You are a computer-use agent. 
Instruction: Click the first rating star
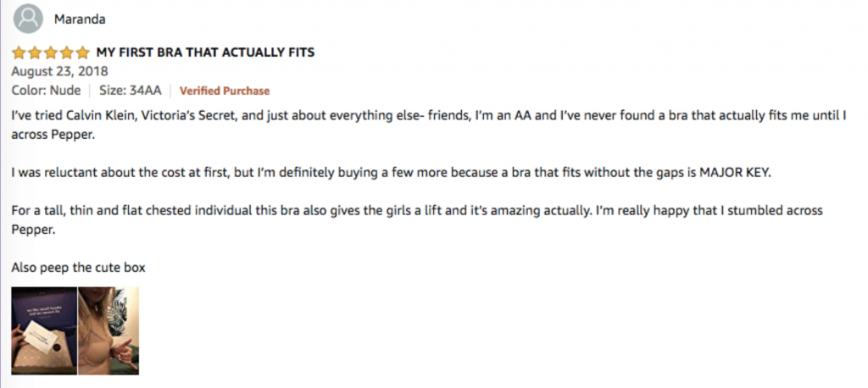(19, 53)
